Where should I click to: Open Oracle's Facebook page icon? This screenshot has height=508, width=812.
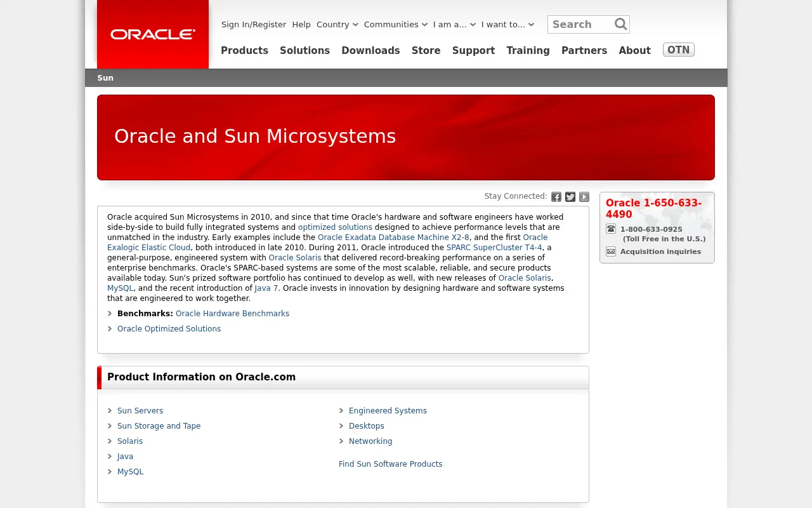coord(556,197)
